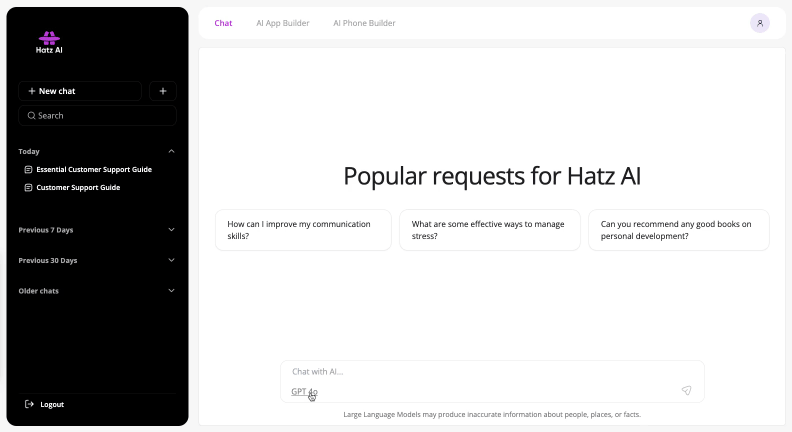Click the Previous 7 Days label
The width and height of the screenshot is (792, 432).
click(46, 230)
